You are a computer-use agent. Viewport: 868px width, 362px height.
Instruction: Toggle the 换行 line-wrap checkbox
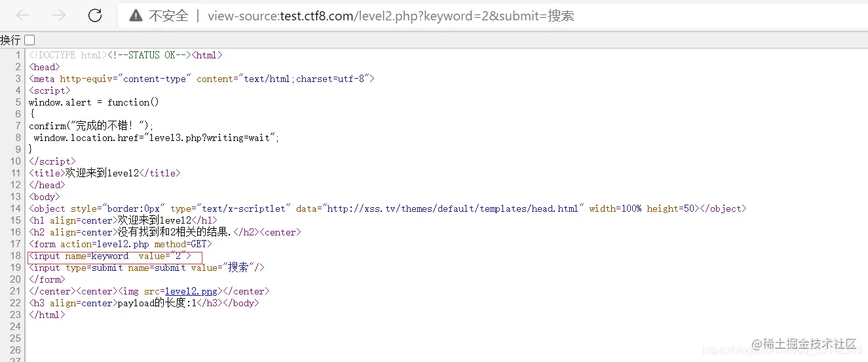pos(29,40)
